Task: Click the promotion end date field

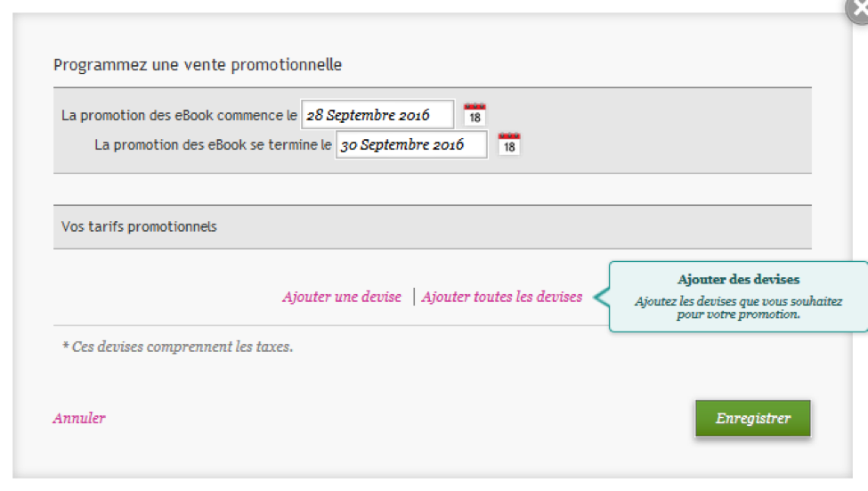Action: click(411, 144)
